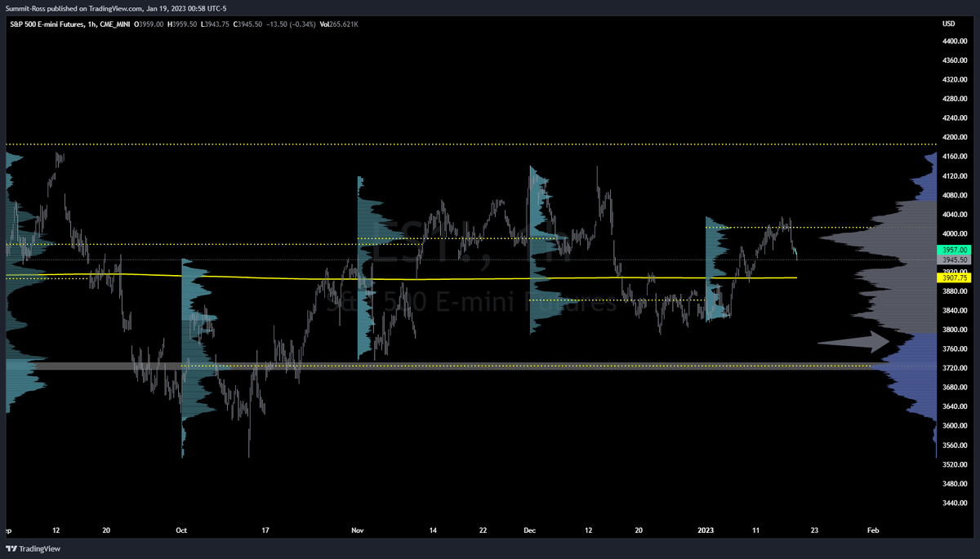Image resolution: width=980 pixels, height=559 pixels.
Task: Click the 4040.00 price axis label
Action: (x=954, y=215)
